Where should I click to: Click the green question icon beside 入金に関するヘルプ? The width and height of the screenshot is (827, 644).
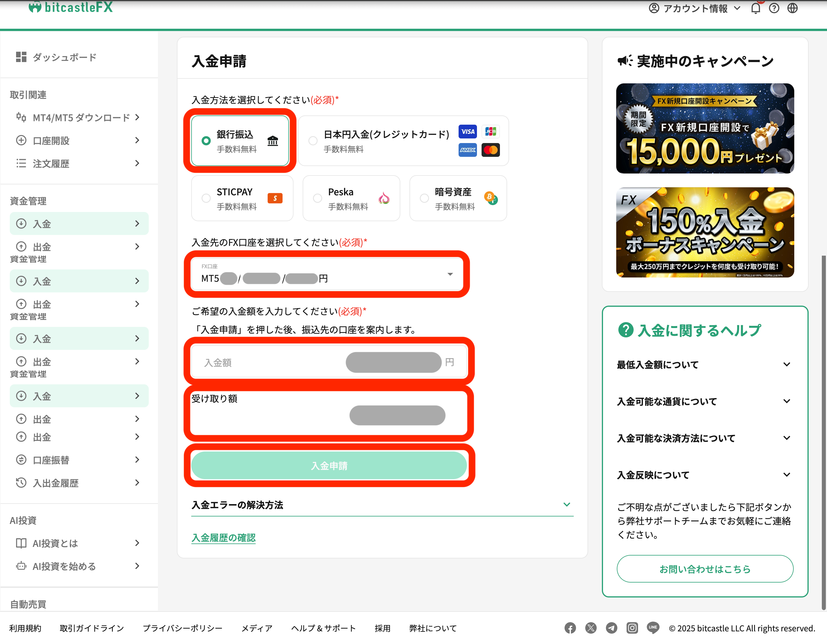[625, 330]
